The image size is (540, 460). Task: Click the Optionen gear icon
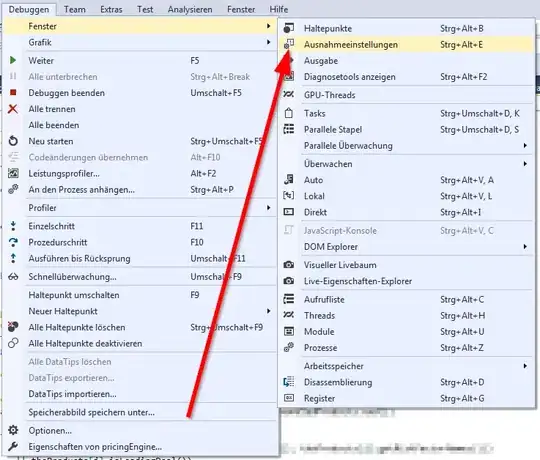tap(13, 430)
